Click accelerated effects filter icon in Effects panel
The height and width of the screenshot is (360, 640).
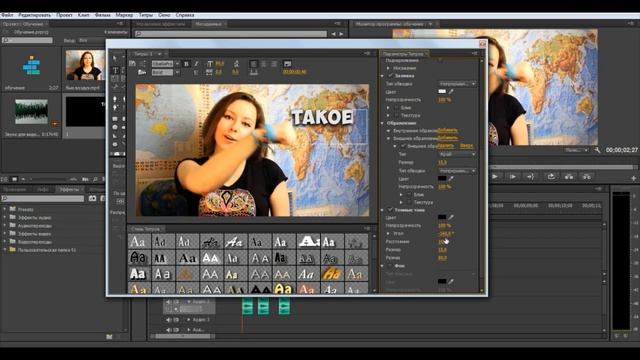click(93, 198)
